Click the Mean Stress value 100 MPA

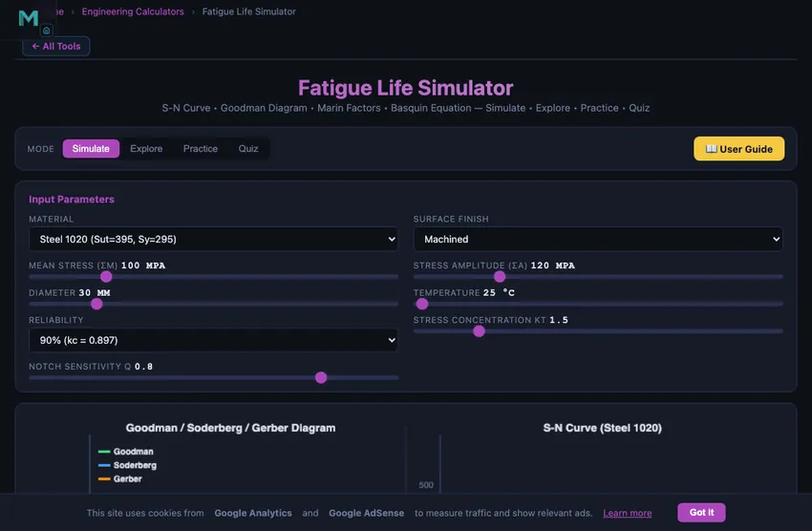pos(143,265)
